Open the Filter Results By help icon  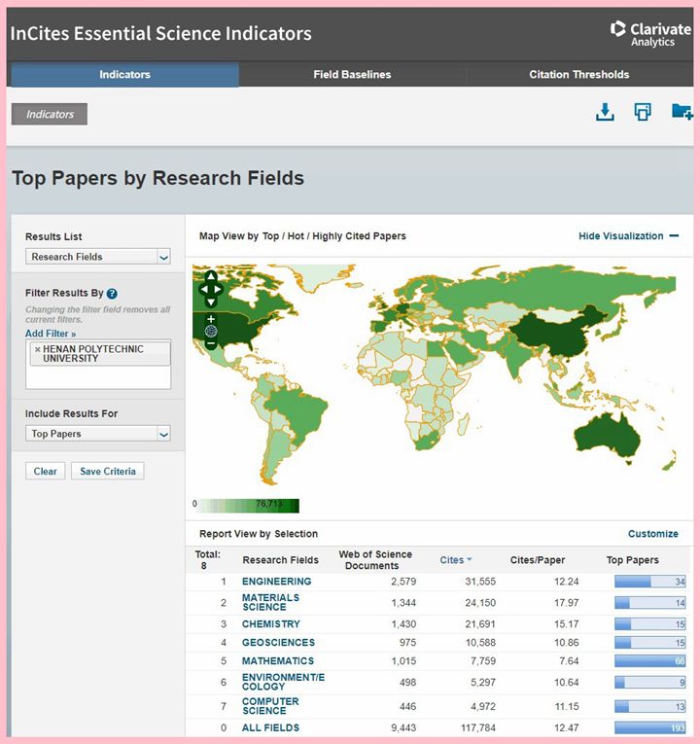click(112, 294)
